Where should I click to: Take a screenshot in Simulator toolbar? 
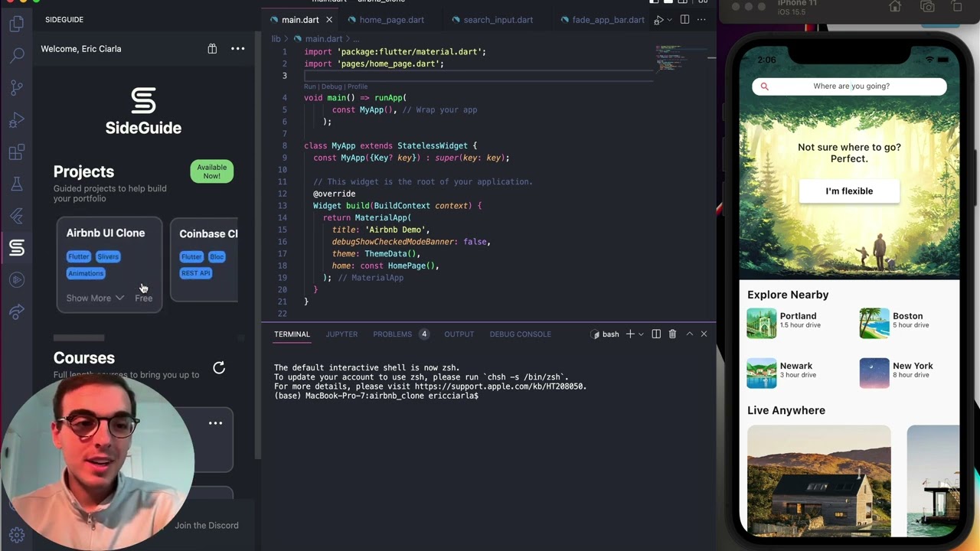click(x=927, y=7)
